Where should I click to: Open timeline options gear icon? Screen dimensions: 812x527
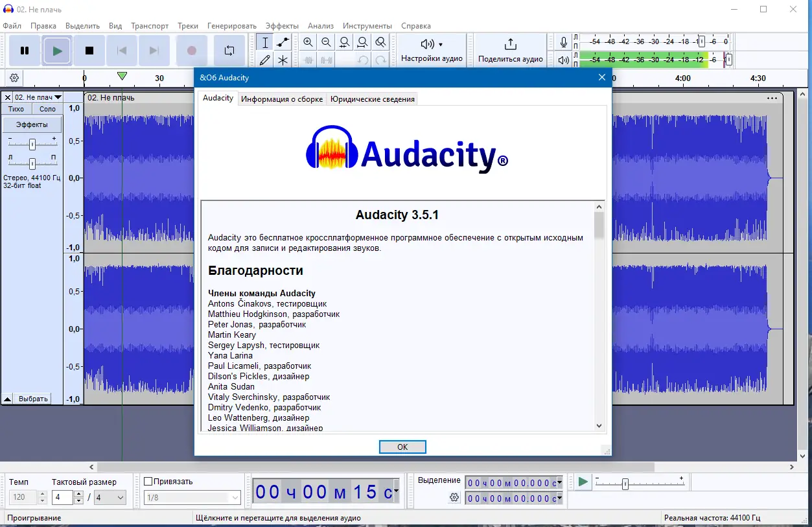14,78
